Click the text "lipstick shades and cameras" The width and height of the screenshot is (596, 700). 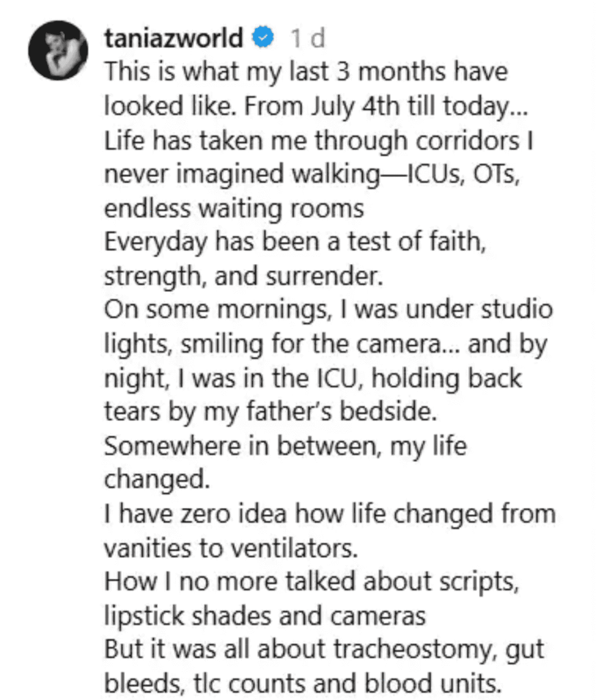click(265, 615)
